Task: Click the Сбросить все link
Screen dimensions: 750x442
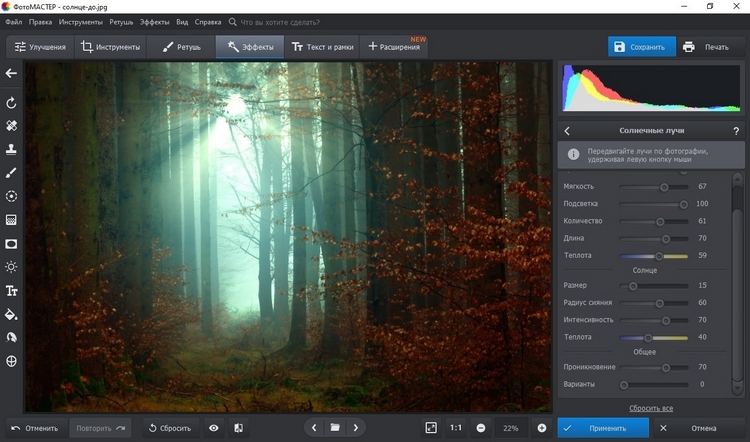Action: (x=650, y=408)
